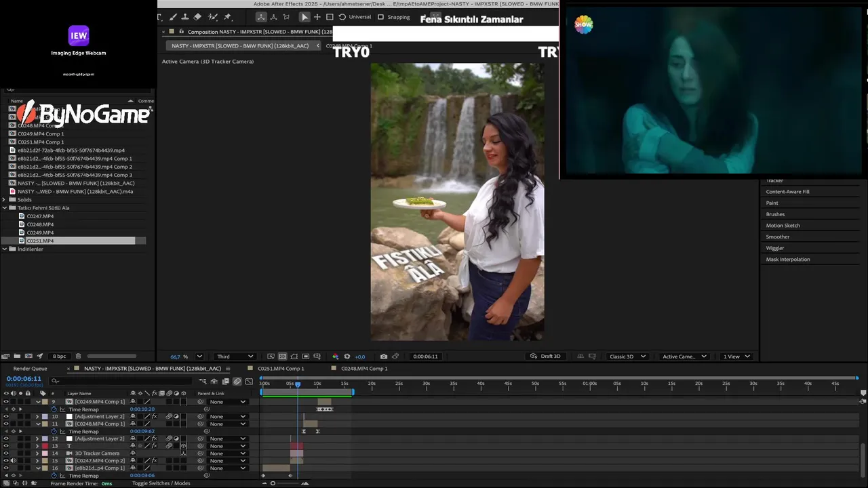Image resolution: width=868 pixels, height=488 pixels.
Task: Open the Wiggler panel
Action: (774, 248)
